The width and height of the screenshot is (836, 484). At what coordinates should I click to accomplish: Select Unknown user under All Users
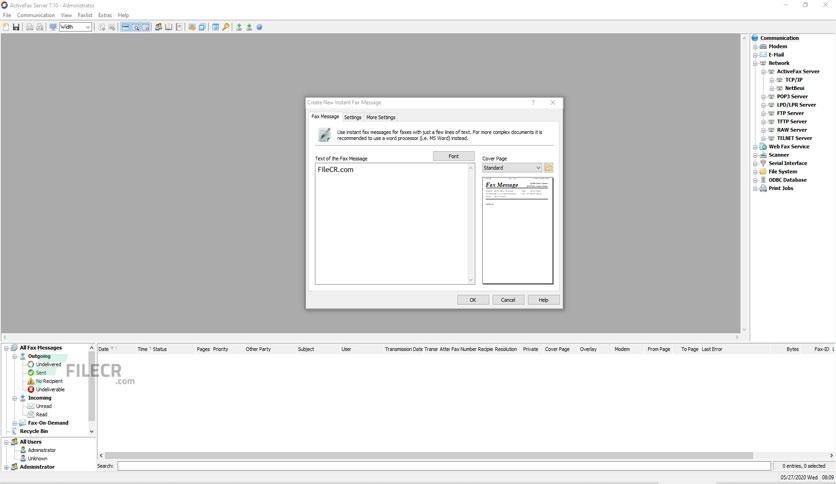coord(37,458)
